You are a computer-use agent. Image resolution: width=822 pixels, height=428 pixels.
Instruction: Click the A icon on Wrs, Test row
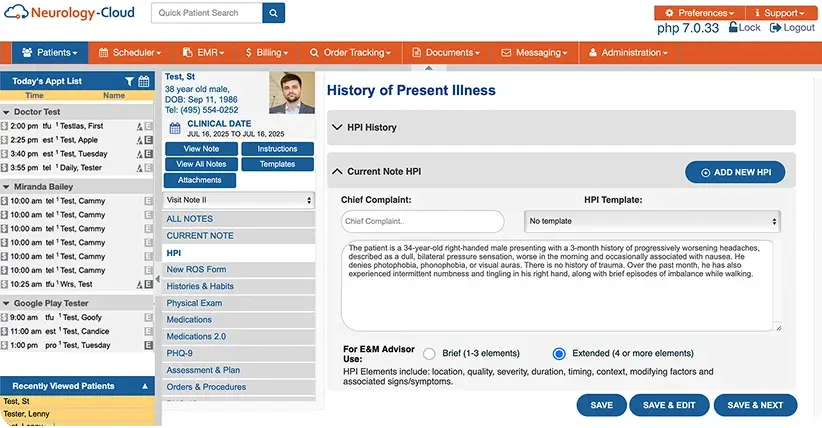tap(139, 284)
